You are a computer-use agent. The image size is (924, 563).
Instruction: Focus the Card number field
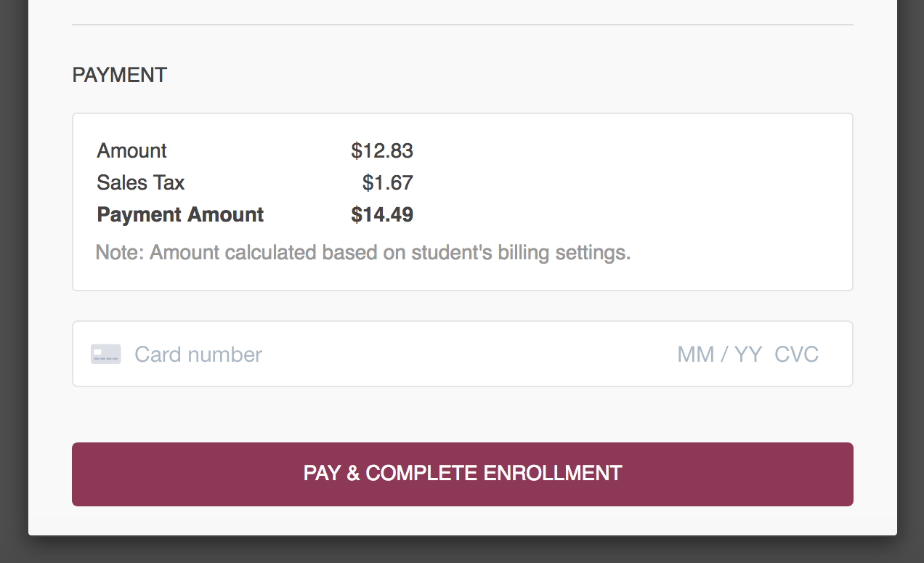click(198, 355)
